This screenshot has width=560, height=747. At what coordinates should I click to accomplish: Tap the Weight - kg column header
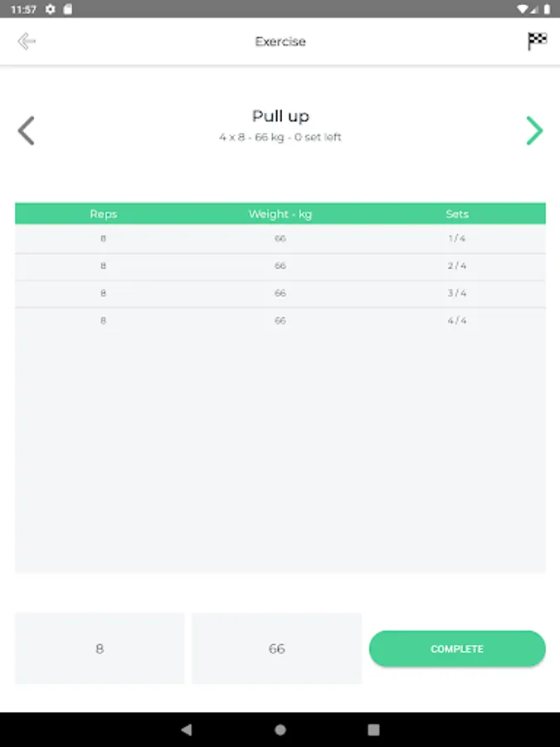tap(280, 214)
